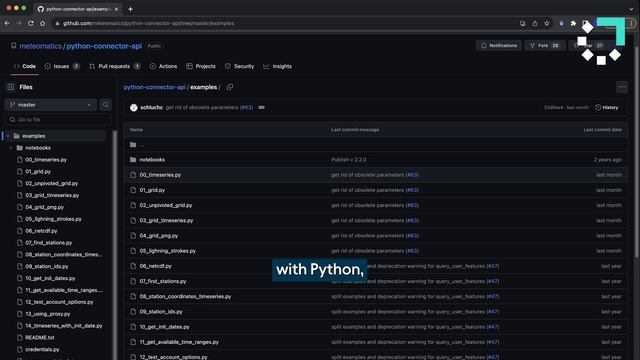Click schluchc avatar in commit bar
The height and width of the screenshot is (360, 640).
[133, 107]
